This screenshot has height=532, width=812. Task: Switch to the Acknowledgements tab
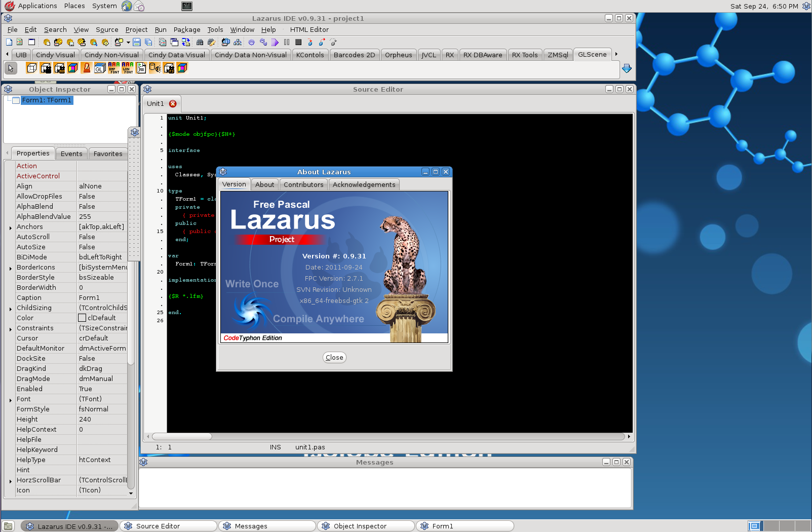point(364,184)
